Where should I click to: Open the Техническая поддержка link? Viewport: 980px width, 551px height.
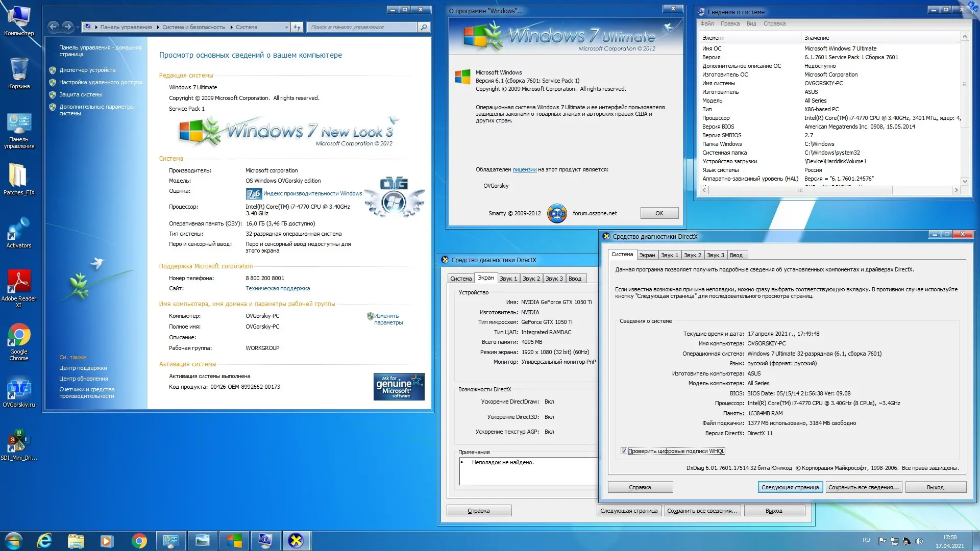pos(278,288)
